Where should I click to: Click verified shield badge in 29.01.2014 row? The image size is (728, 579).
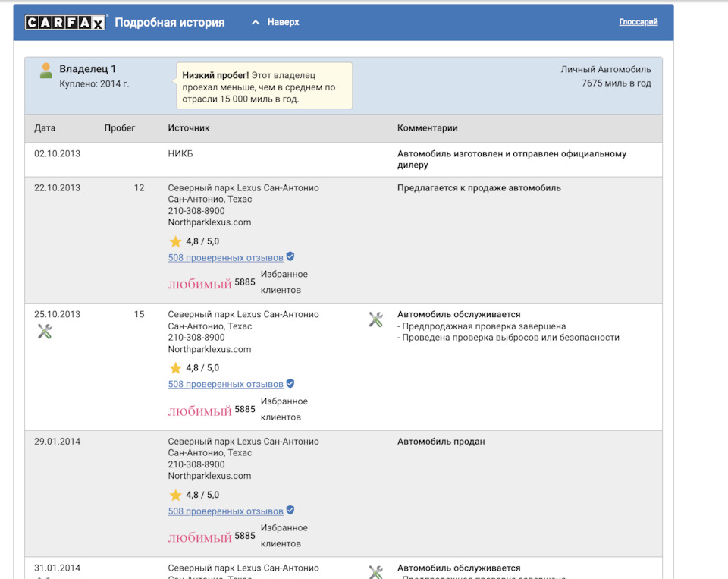290,510
